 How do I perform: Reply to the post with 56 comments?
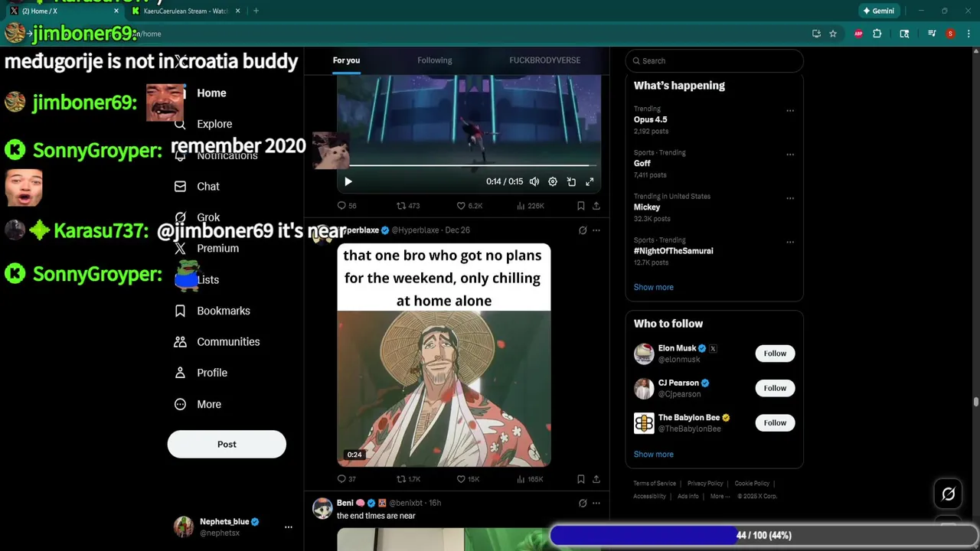tap(347, 206)
